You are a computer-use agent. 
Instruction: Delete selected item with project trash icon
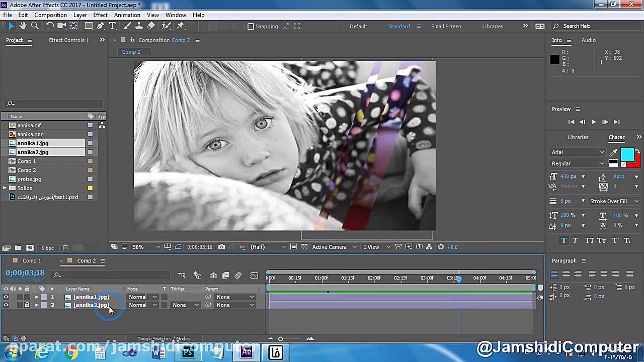point(65,248)
